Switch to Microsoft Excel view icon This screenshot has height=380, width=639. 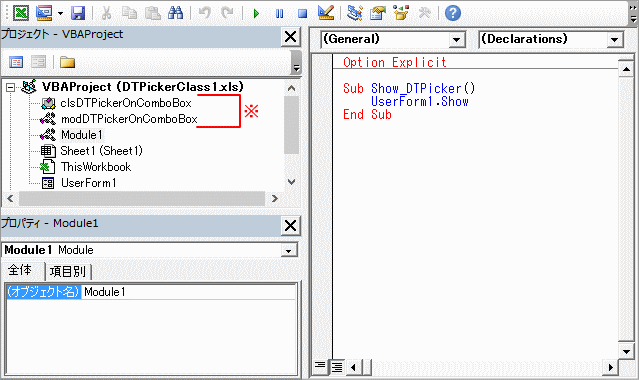pyautogui.click(x=20, y=13)
